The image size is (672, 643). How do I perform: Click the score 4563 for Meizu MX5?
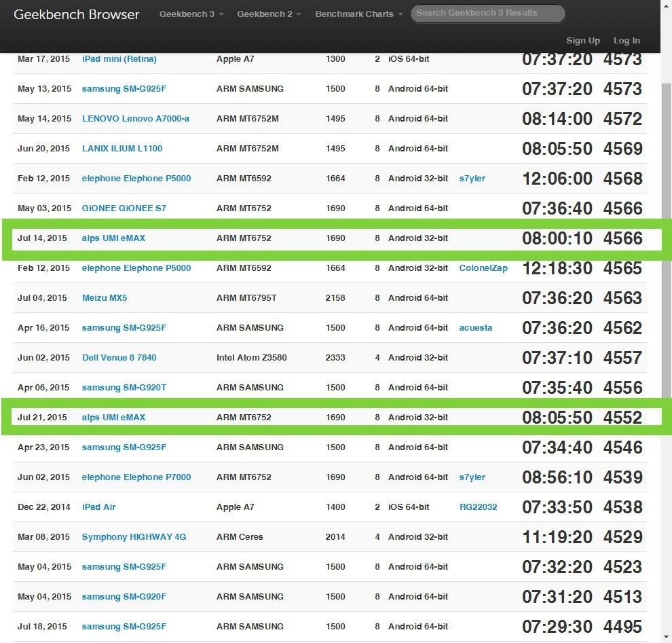point(622,298)
